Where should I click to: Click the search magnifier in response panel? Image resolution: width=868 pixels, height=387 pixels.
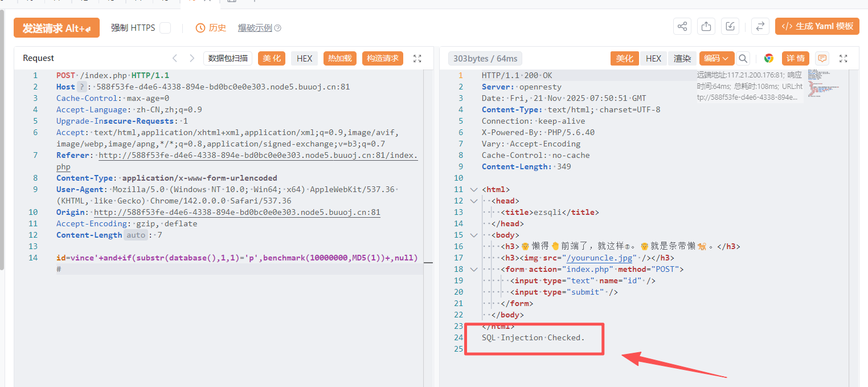coord(743,58)
